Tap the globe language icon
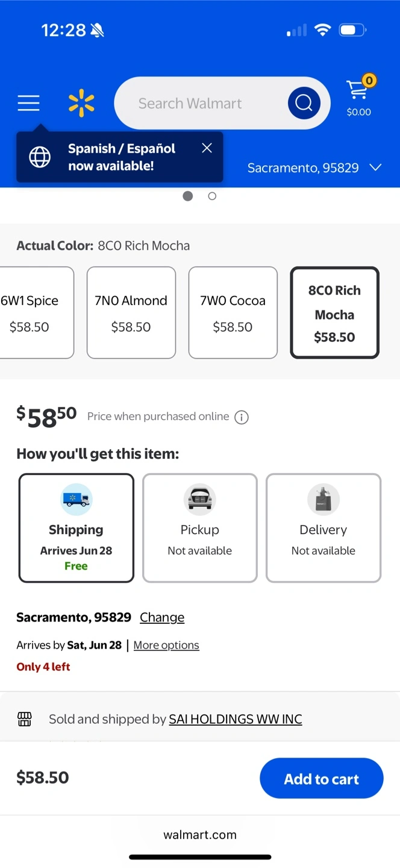400x868 pixels. point(40,157)
